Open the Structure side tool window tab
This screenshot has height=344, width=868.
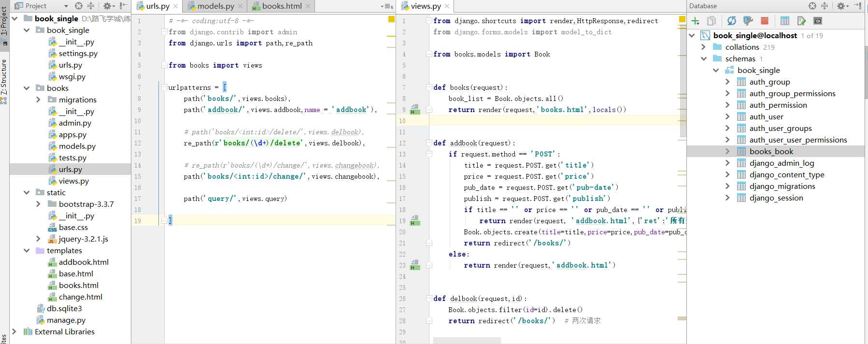pyautogui.click(x=4, y=81)
